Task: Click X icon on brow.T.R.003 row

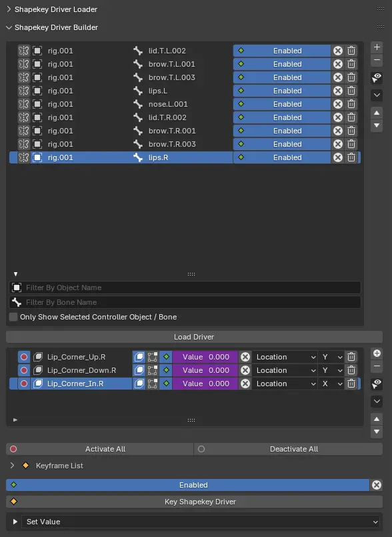Action: [x=338, y=144]
